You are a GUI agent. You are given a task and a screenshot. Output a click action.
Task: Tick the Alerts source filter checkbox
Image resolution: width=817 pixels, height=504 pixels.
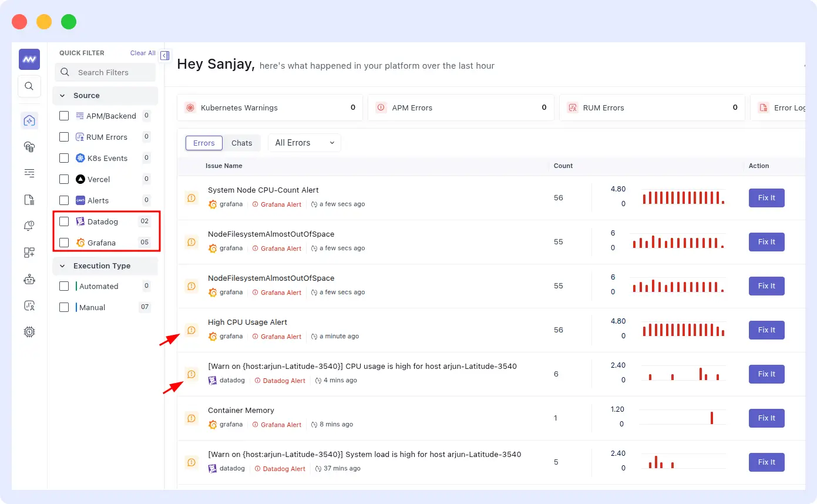coord(64,200)
